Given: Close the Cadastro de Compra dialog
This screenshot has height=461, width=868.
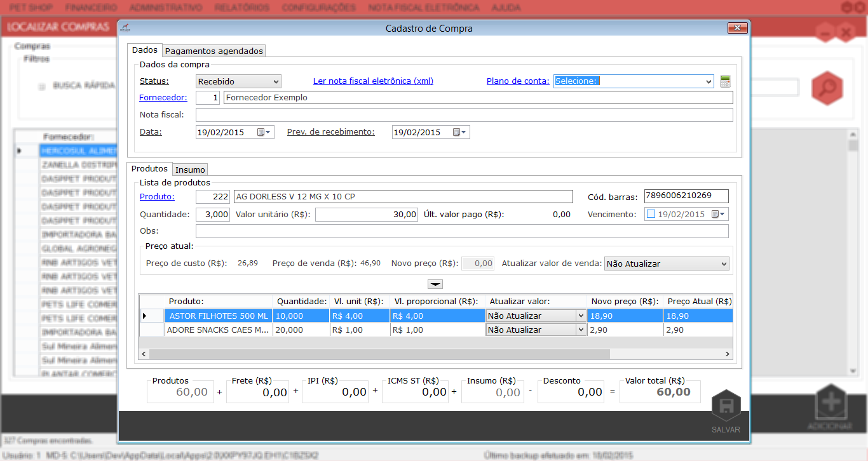Looking at the screenshot, I should click(x=737, y=28).
